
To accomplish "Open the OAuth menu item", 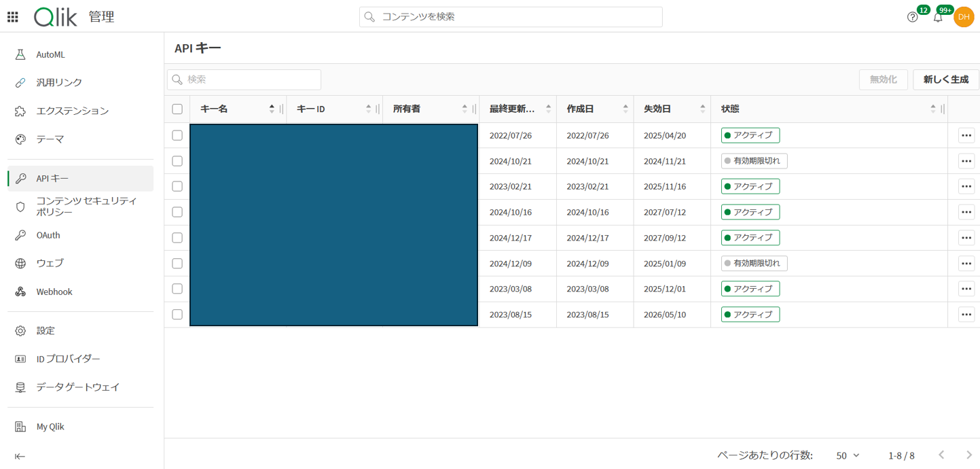I will coord(48,235).
